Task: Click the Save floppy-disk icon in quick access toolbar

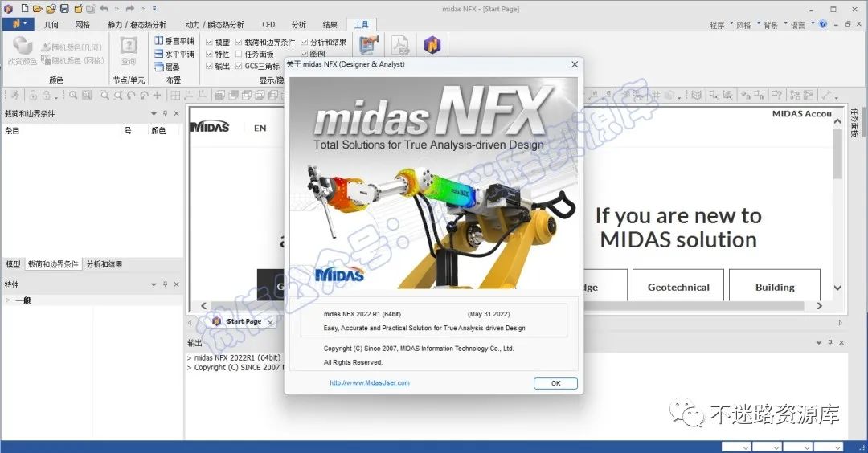Action: click(x=64, y=8)
